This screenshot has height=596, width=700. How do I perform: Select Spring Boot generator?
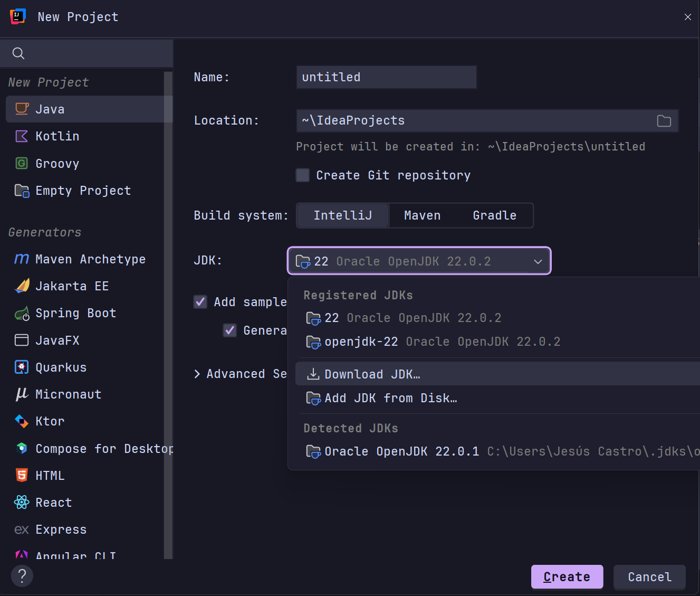(89, 313)
